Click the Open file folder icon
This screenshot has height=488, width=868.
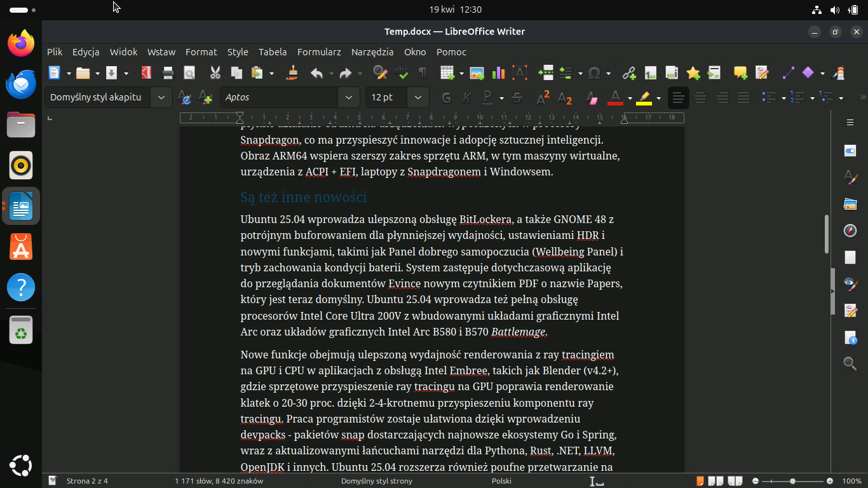(83, 73)
